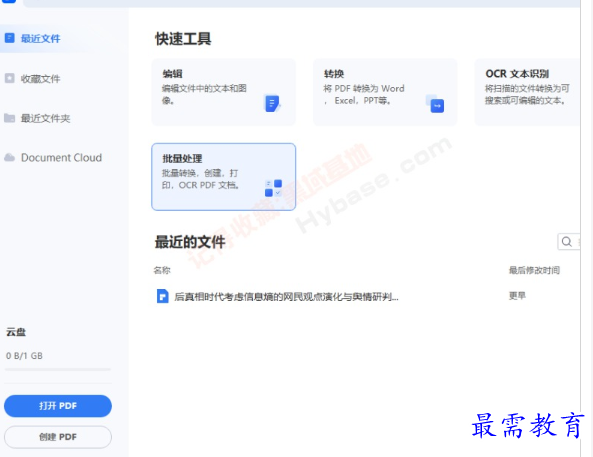
Task: Open the OCR 文本识别 quick tool card
Action: click(527, 92)
